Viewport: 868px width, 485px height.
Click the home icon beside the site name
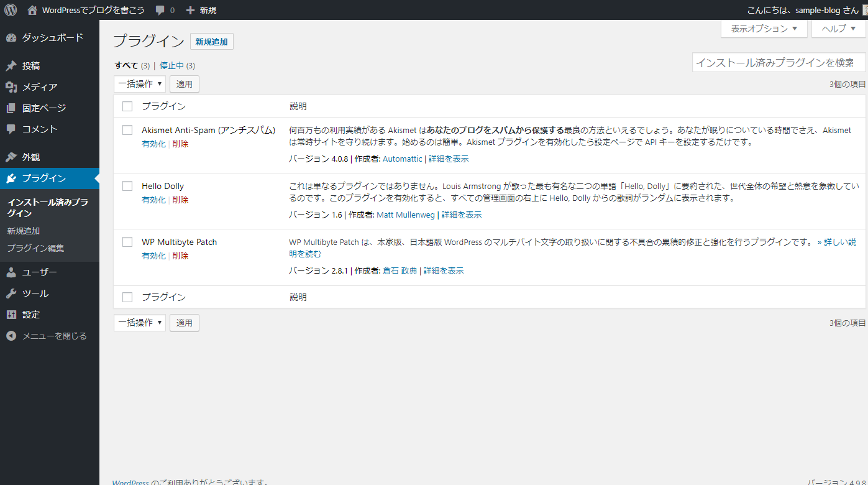(x=32, y=10)
